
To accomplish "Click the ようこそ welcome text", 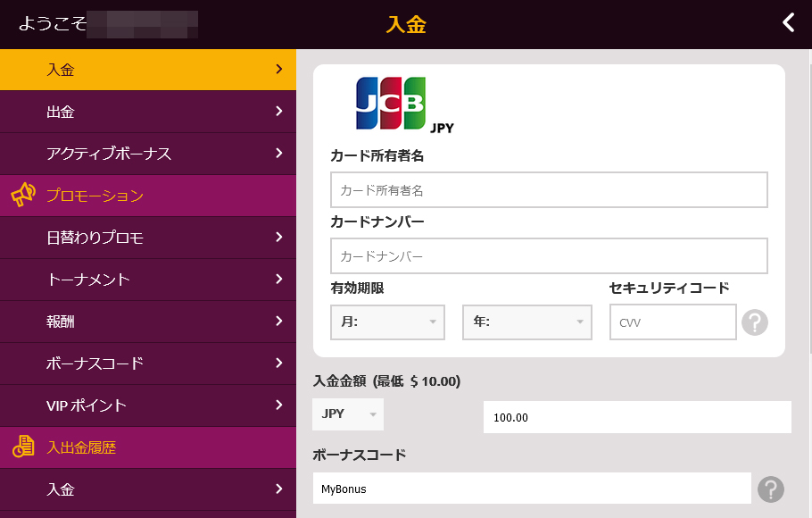I will click(53, 23).
